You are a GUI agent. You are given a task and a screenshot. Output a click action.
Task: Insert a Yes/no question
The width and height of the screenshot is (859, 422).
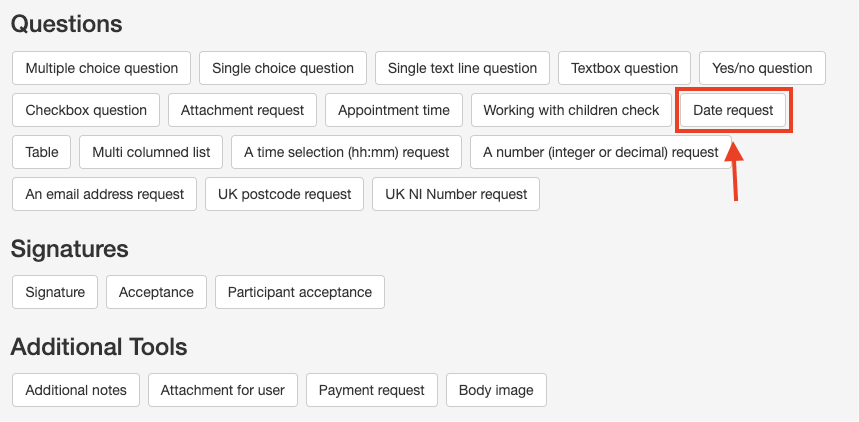point(762,68)
